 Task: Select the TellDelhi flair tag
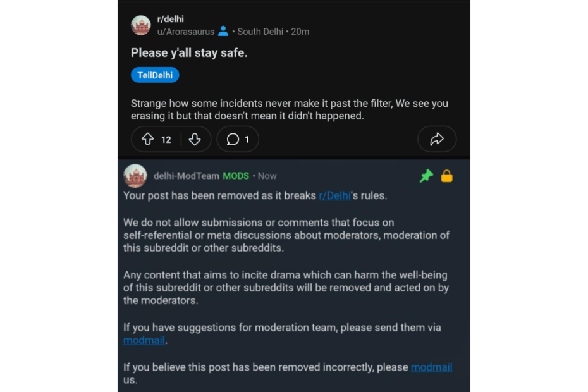(x=155, y=75)
